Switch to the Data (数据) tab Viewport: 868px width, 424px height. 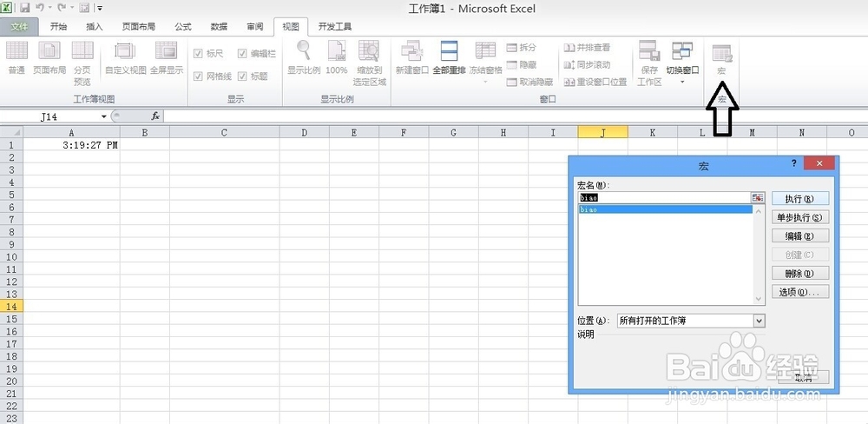(x=219, y=27)
